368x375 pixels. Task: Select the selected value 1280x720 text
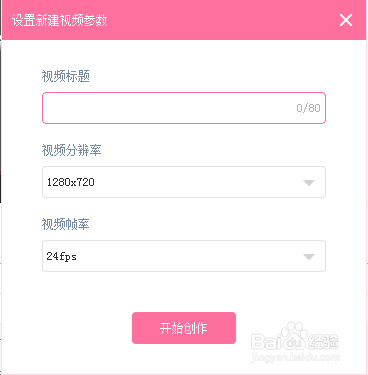71,182
